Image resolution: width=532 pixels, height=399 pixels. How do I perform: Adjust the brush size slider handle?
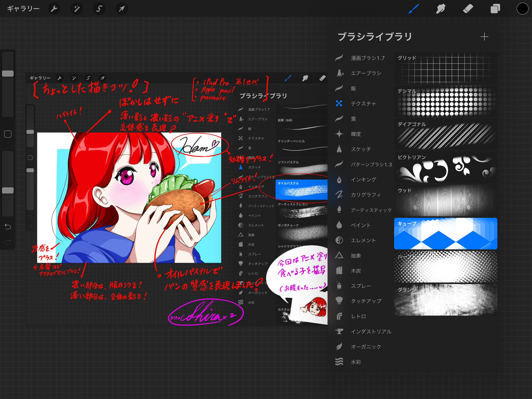pos(8,73)
